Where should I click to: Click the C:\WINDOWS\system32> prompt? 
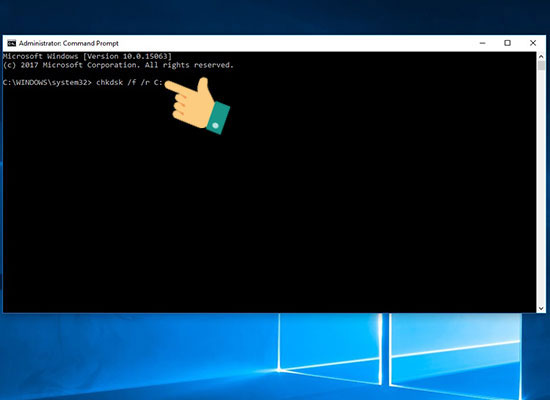click(47, 82)
